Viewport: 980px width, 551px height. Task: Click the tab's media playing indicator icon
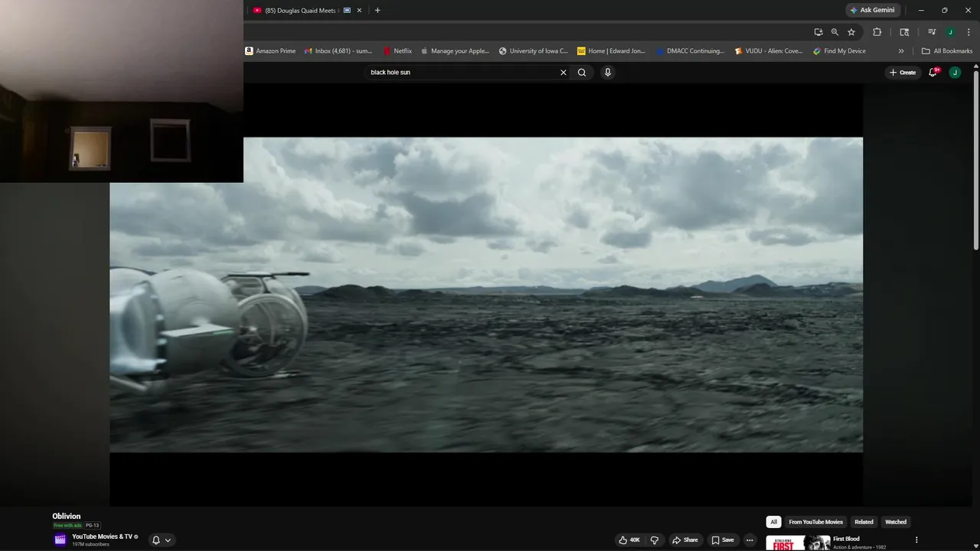point(347,11)
